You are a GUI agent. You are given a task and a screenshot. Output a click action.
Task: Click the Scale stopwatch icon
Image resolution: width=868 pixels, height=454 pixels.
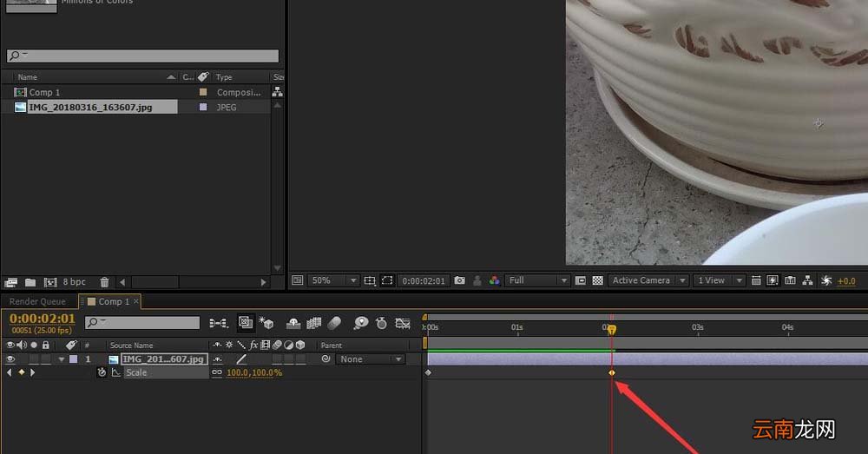coord(102,372)
